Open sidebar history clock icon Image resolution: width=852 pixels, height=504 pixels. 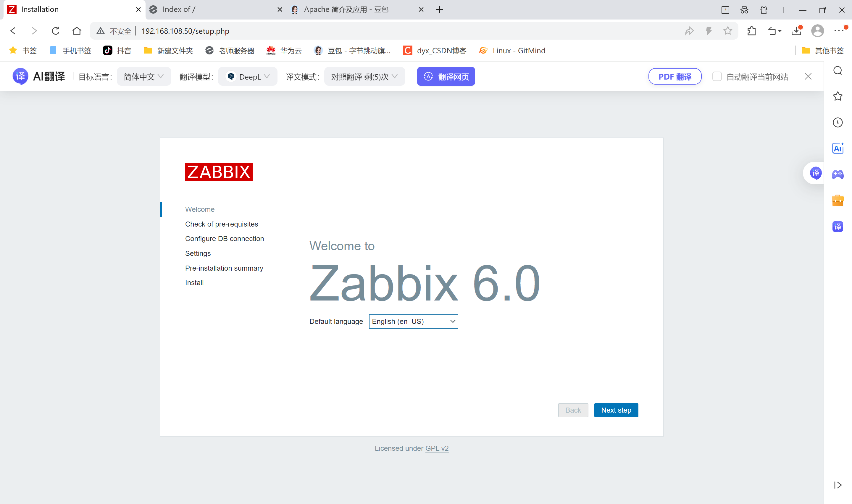(x=838, y=122)
